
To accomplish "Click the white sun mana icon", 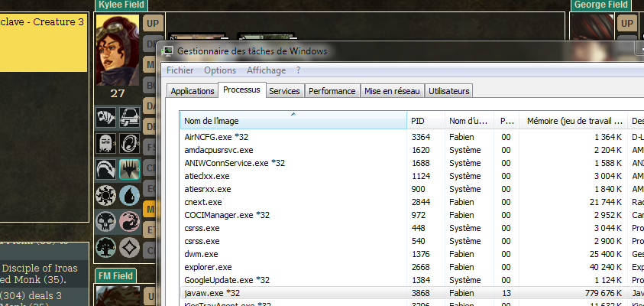I will coord(106,195).
